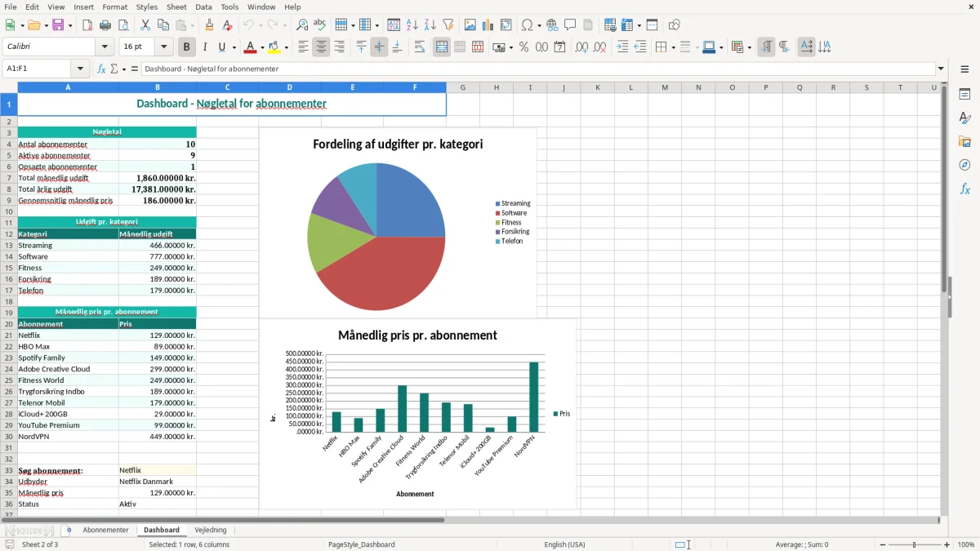Apply the yellow background color
980x551 pixels.
pos(275,47)
